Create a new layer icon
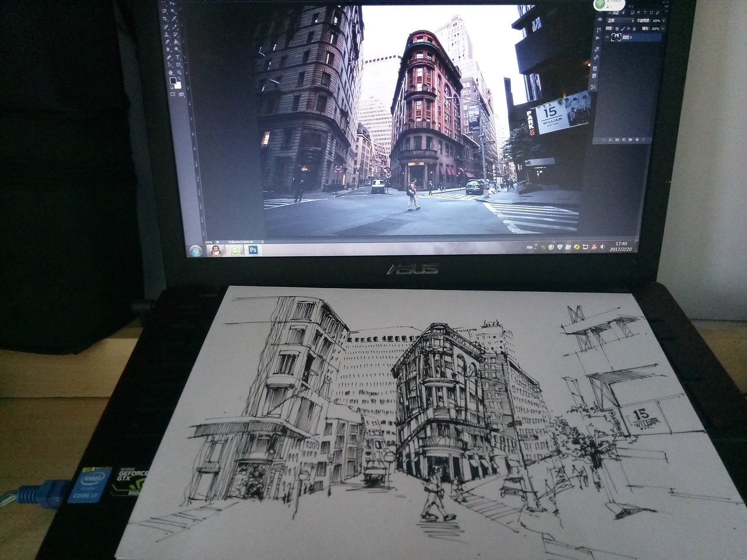The width and height of the screenshot is (747, 560). [637, 140]
